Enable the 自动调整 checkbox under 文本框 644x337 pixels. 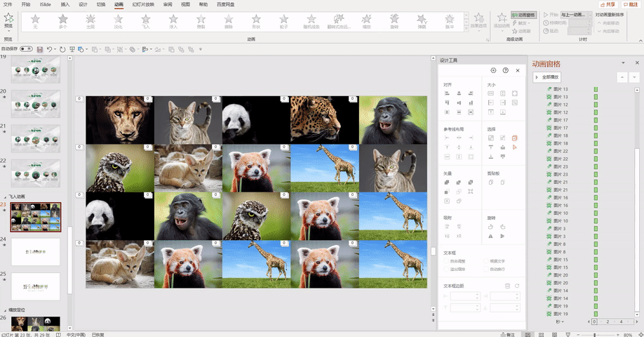coord(446,261)
